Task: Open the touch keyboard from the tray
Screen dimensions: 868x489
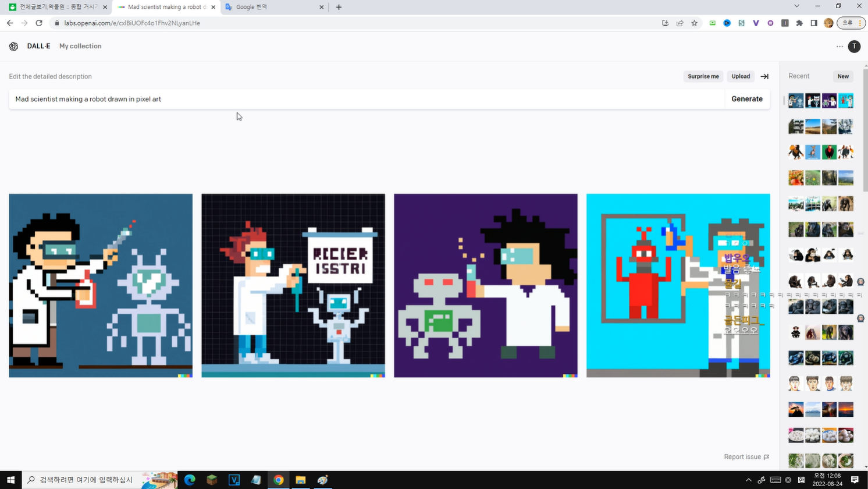Action: (775, 480)
